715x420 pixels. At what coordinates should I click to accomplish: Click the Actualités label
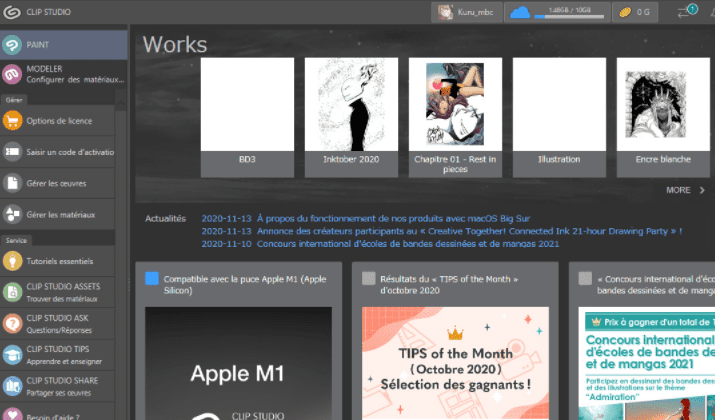pyautogui.click(x=165, y=218)
